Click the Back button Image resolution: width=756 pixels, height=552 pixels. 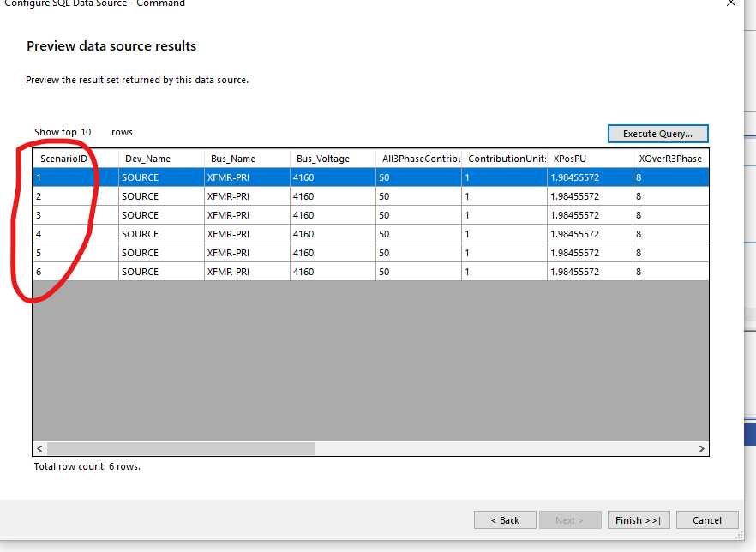505,520
